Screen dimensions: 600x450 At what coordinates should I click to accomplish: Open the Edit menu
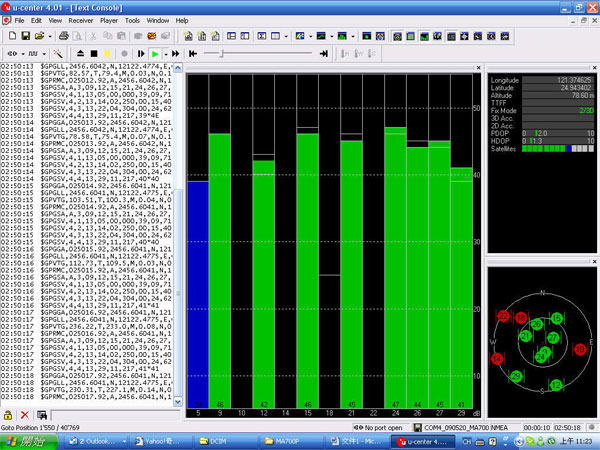click(36, 21)
